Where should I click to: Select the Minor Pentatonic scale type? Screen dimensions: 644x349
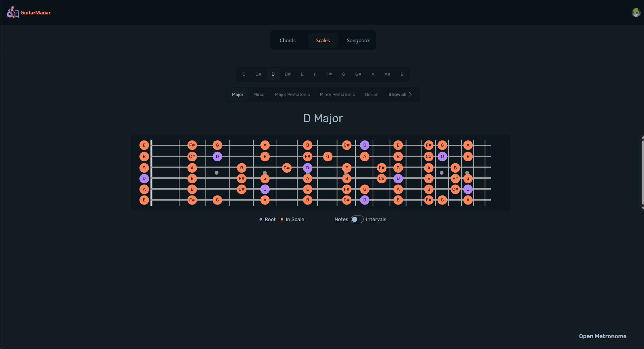[x=337, y=94]
